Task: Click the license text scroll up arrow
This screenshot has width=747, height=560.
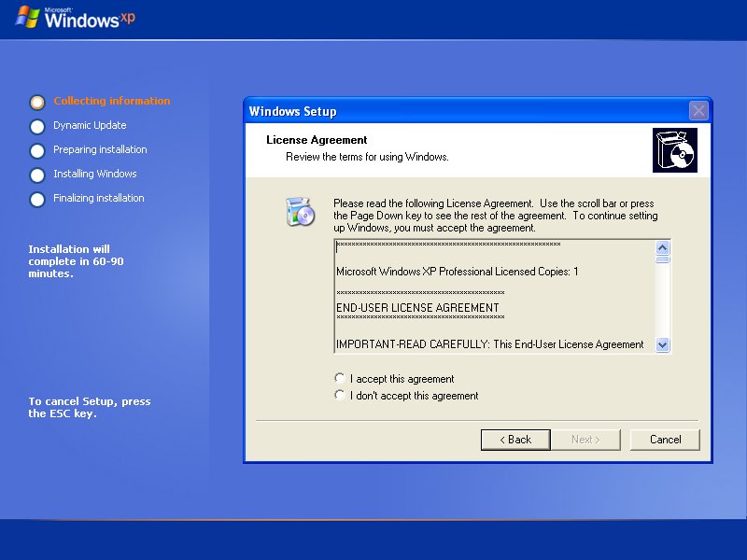Action: click(663, 247)
